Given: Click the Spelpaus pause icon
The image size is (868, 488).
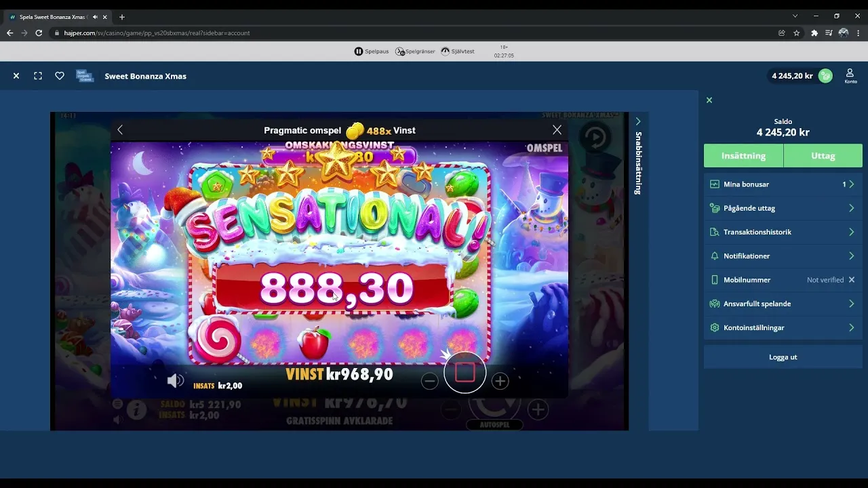Looking at the screenshot, I should tap(359, 52).
